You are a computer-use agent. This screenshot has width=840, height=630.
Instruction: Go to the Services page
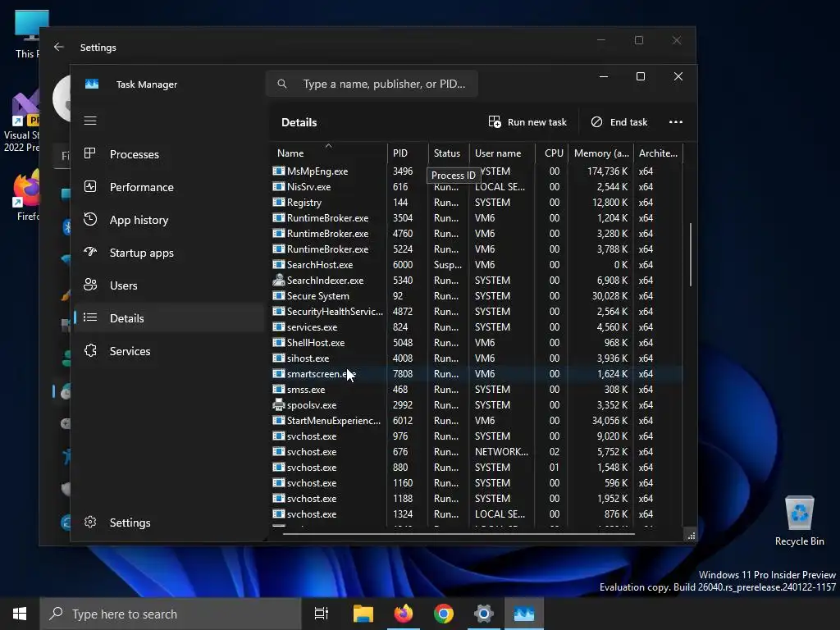click(169, 350)
